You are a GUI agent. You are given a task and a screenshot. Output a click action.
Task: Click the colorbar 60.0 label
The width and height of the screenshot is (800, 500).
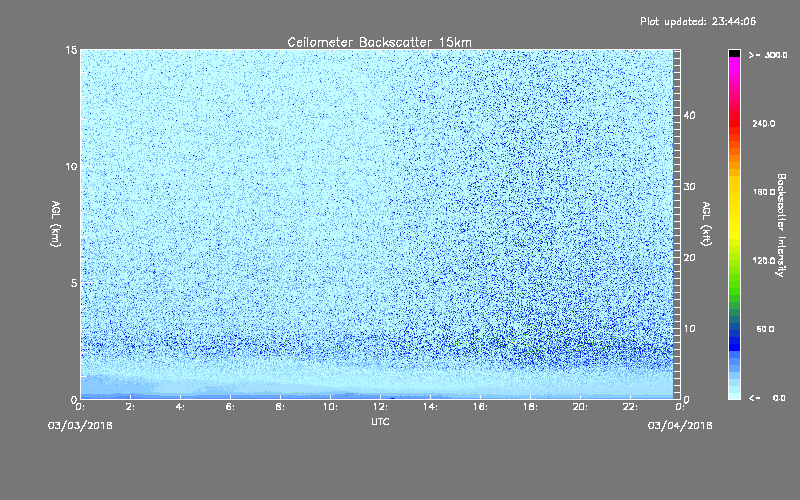click(765, 329)
